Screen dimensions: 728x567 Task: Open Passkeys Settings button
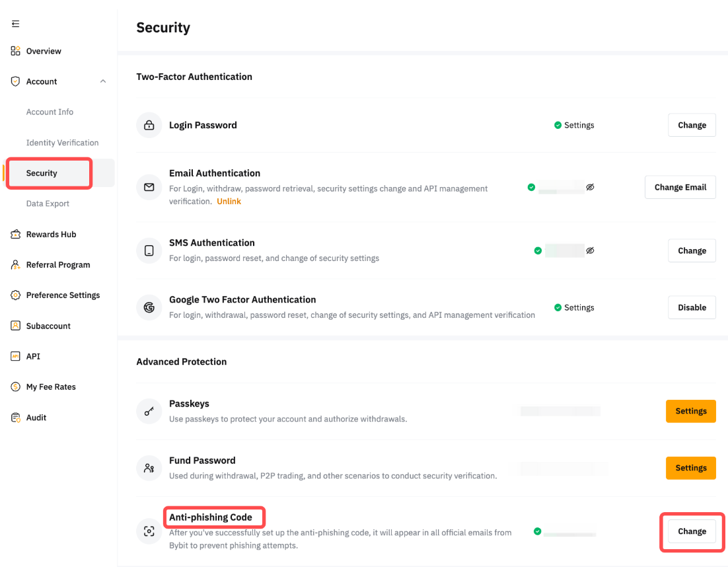coord(690,411)
